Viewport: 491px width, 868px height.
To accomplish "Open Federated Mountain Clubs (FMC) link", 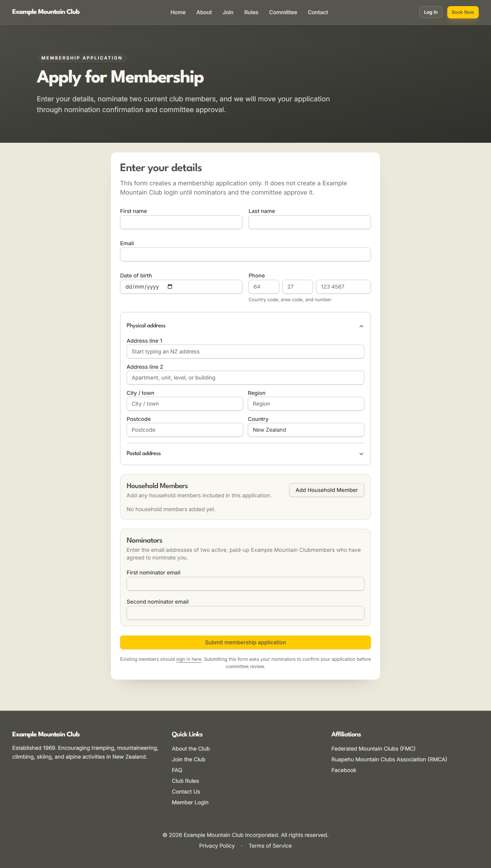I will coord(374,749).
